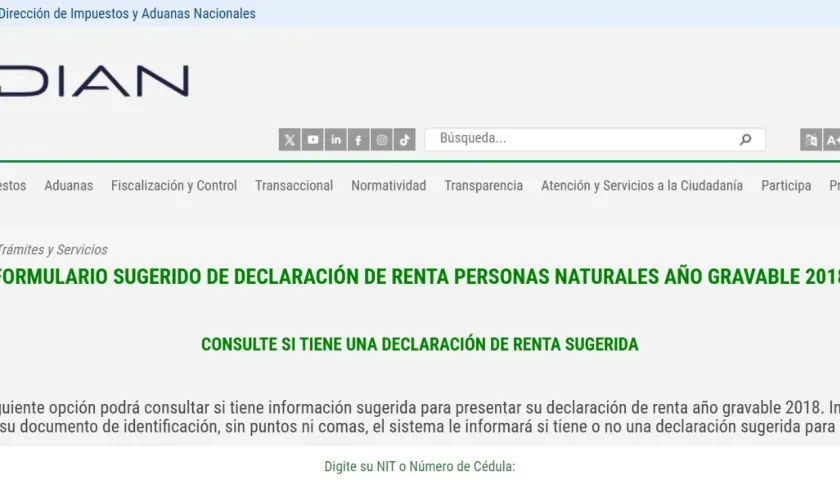
Task: Focus the Búsqueda search field
Action: [595, 139]
